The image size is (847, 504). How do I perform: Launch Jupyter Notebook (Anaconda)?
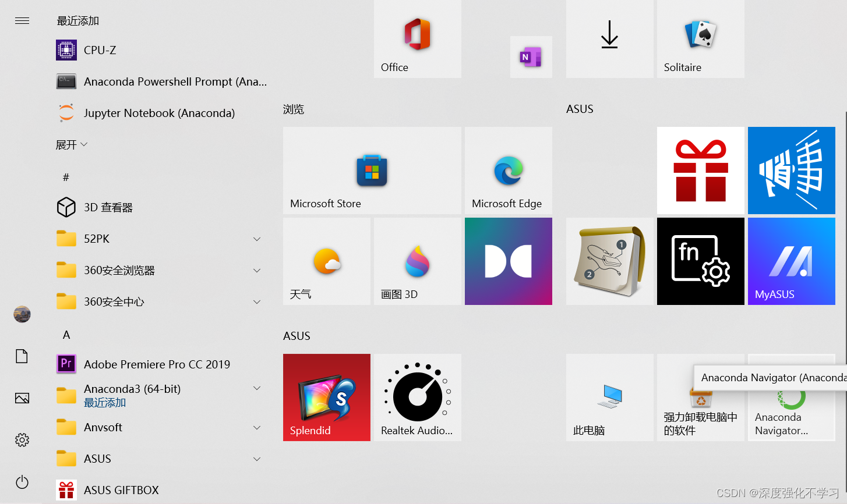(x=161, y=113)
